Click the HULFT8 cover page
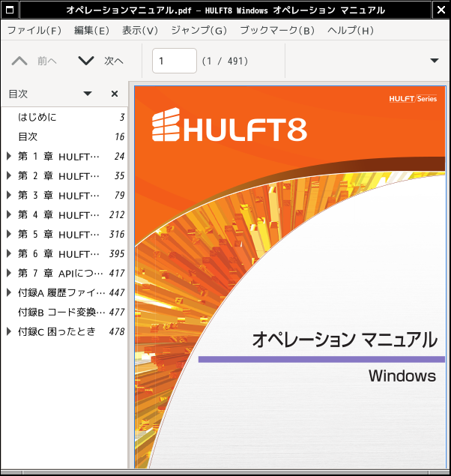This screenshot has width=451, height=476. pos(290,277)
